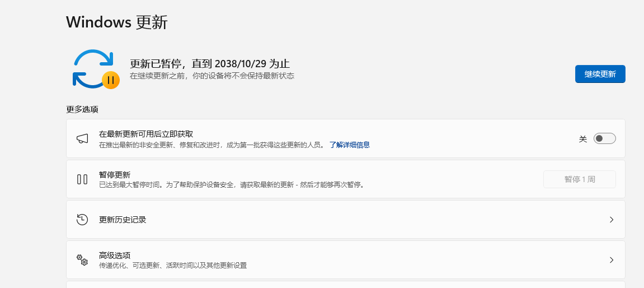Image resolution: width=644 pixels, height=288 pixels.
Task: Select the 在最新更新可用后立即获取 label
Action: pos(146,134)
